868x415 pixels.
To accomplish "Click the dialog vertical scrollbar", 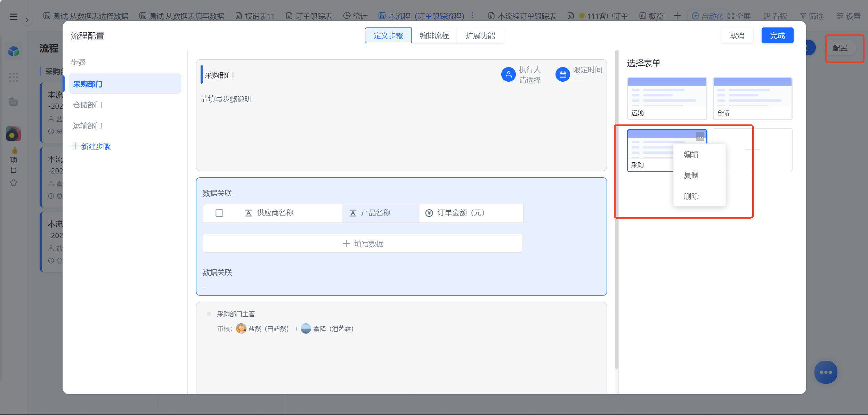I will (617, 210).
